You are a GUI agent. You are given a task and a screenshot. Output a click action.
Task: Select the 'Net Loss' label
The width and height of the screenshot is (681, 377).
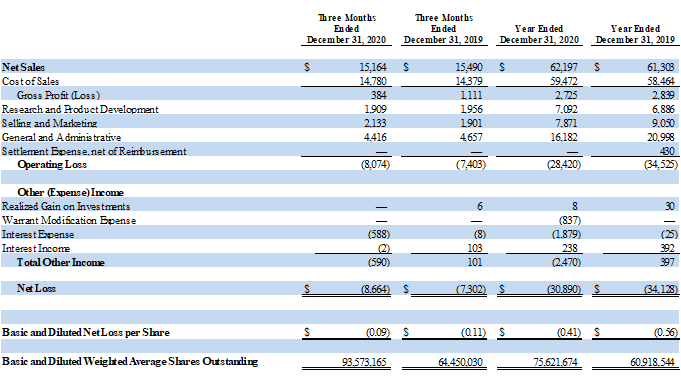(x=36, y=288)
